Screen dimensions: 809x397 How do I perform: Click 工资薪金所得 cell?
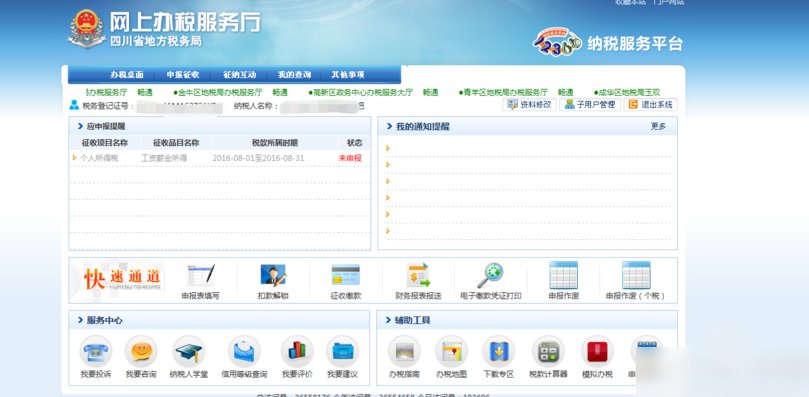(x=164, y=158)
